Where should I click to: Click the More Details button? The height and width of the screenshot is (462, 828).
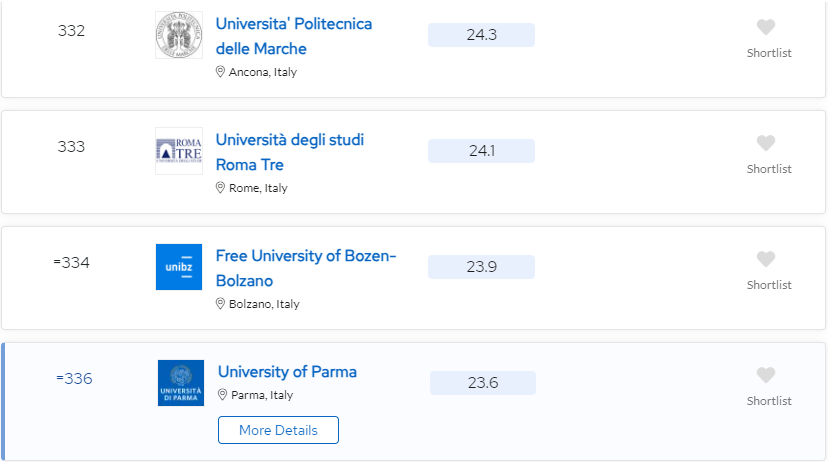coord(278,430)
